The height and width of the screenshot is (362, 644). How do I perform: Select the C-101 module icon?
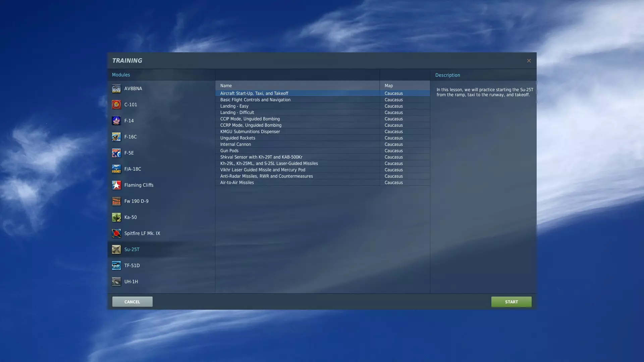pos(116,105)
